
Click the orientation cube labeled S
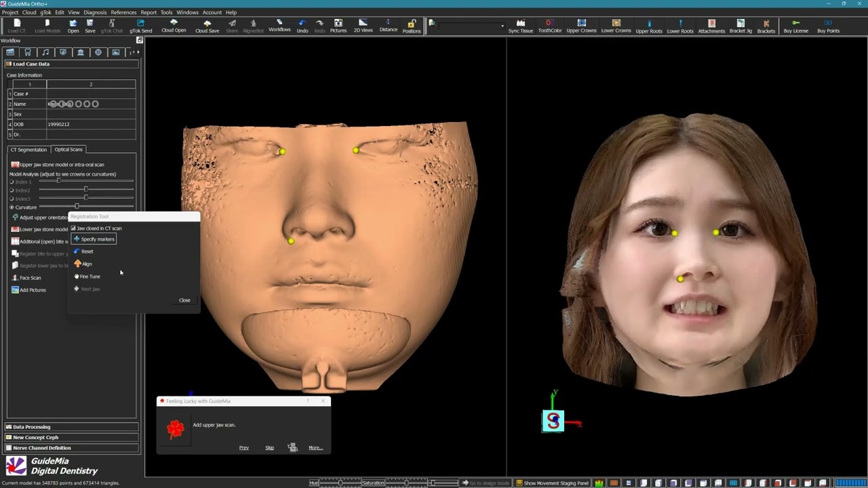(x=553, y=421)
